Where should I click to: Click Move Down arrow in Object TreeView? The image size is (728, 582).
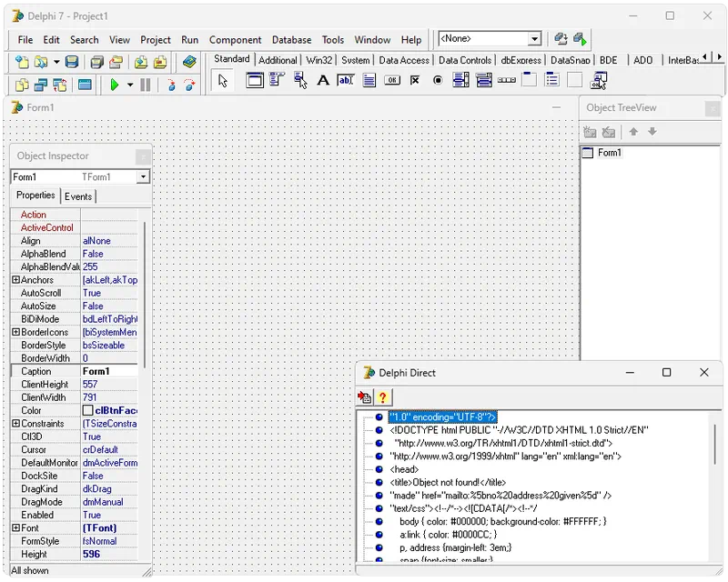pyautogui.click(x=652, y=132)
